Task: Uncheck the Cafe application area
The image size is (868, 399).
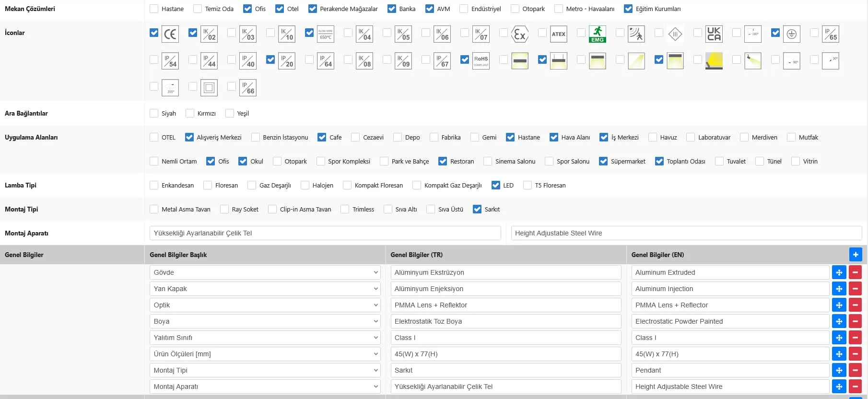Action: click(x=322, y=137)
